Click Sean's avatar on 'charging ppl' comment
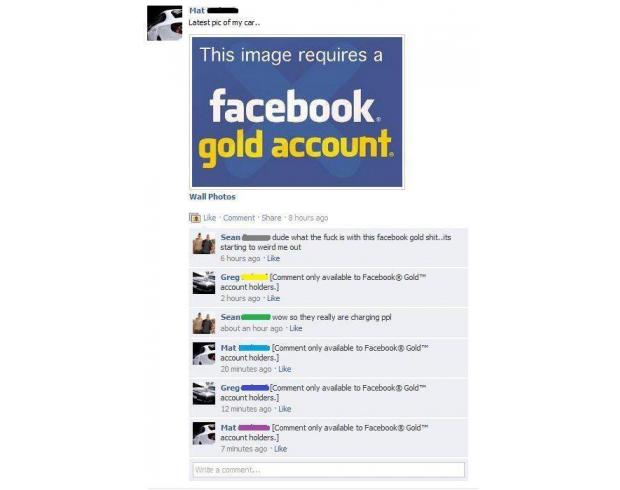 (204, 323)
